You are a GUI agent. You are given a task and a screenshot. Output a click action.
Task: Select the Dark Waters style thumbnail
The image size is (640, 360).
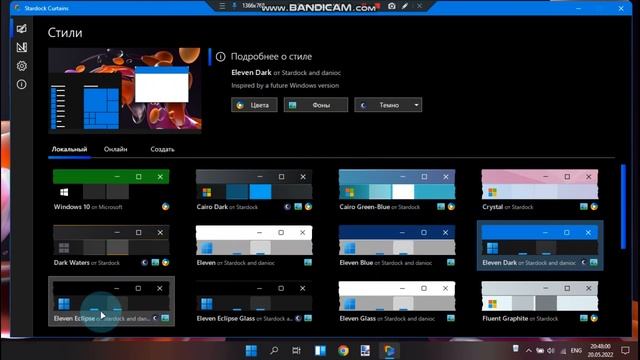[x=111, y=241]
